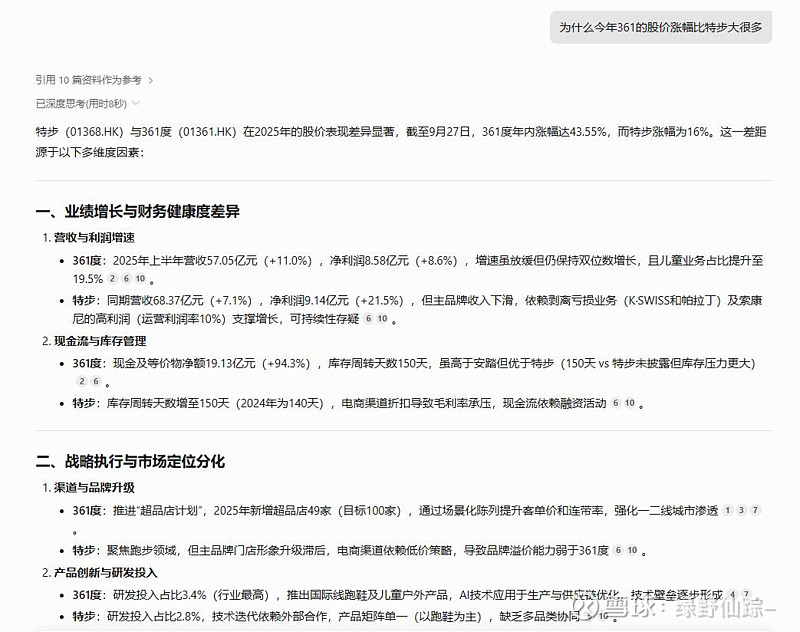Open citation 6 after 现金流依赖融资活动
Viewport: 800px width, 632px height.
tap(616, 403)
